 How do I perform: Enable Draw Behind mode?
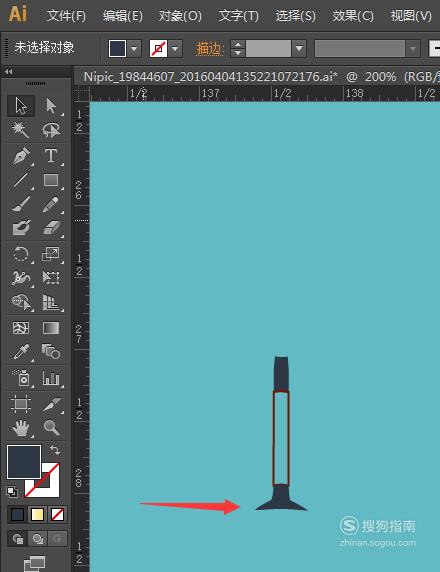[x=38, y=538]
